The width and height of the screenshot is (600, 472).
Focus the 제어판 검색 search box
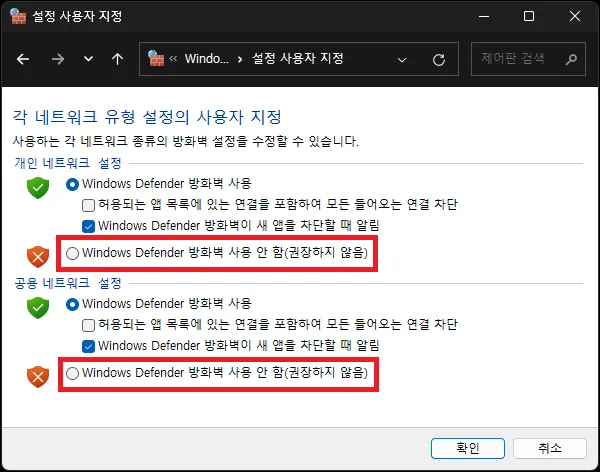[528, 59]
